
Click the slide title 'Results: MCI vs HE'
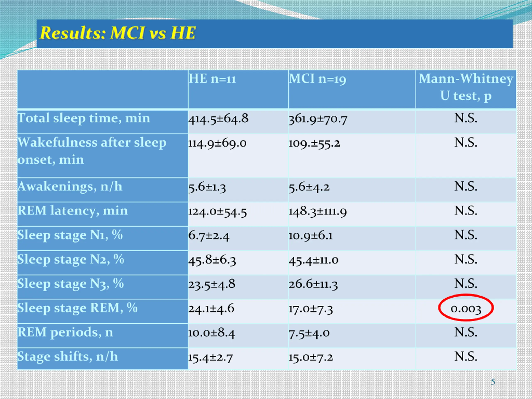point(118,33)
